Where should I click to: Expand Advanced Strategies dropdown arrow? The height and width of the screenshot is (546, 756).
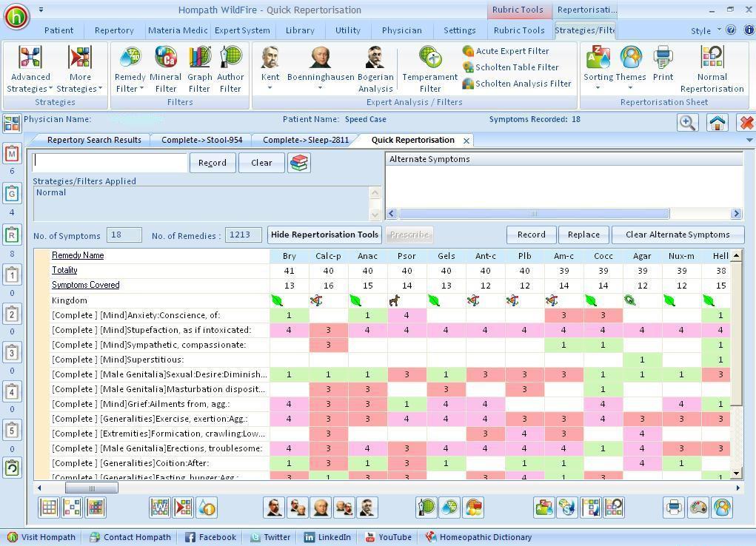coord(50,89)
